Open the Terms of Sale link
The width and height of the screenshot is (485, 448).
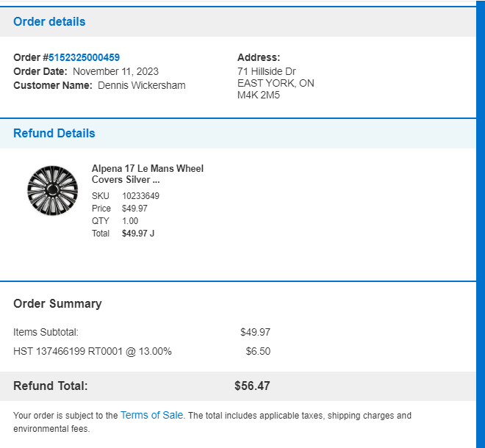(151, 415)
